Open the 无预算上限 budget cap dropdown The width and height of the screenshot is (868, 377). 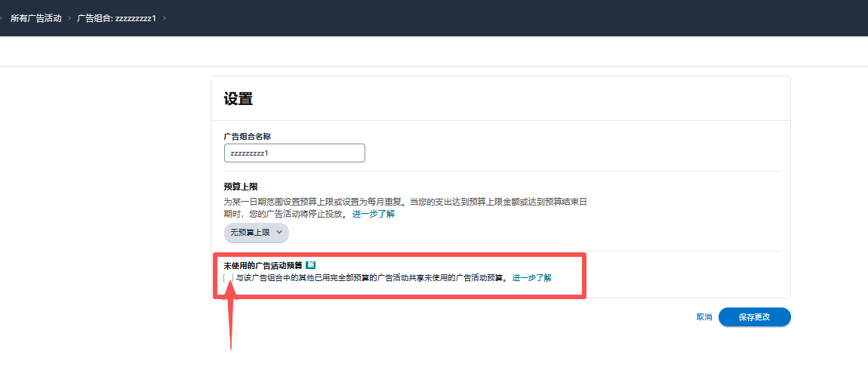[257, 233]
